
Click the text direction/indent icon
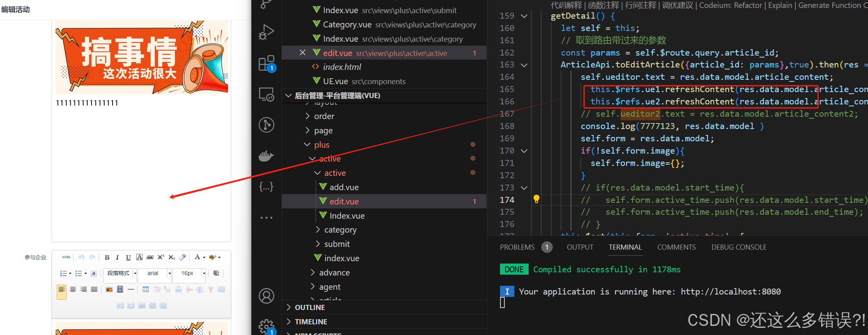coord(216,273)
